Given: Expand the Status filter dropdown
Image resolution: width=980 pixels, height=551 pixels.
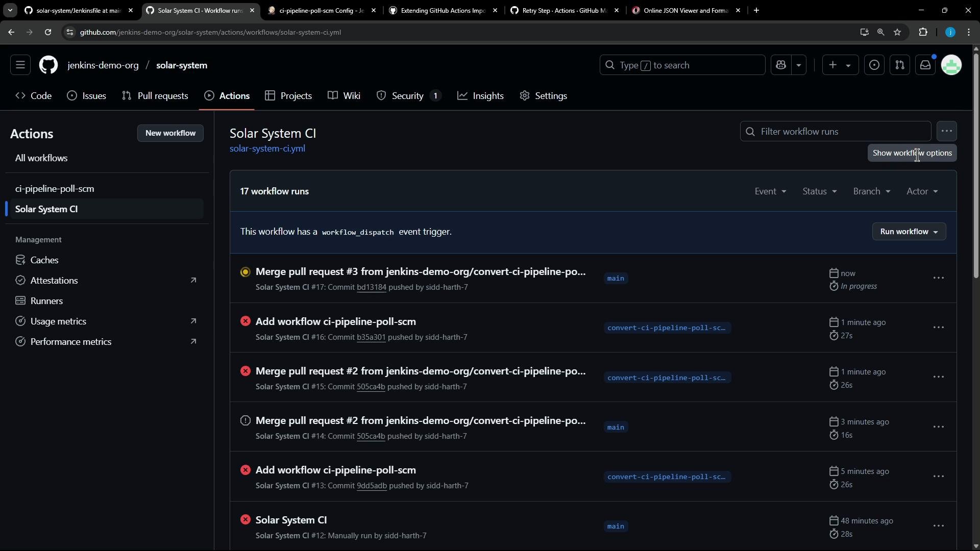Looking at the screenshot, I should pos(819,191).
